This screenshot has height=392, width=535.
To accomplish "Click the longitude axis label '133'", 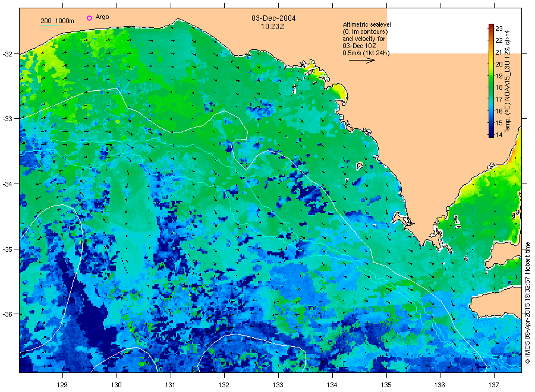I will (278, 385).
